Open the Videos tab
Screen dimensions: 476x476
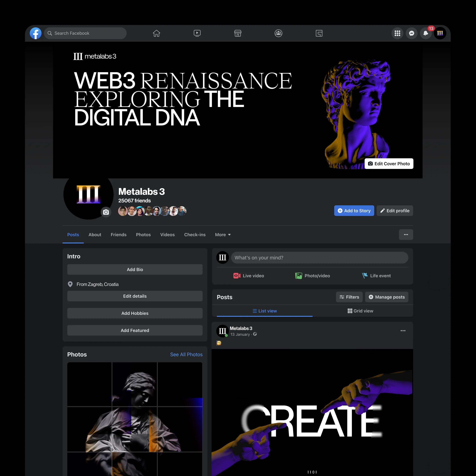point(168,235)
